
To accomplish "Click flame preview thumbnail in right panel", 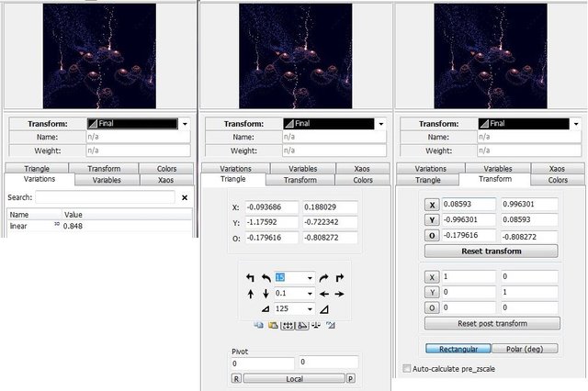I will 491,56.
